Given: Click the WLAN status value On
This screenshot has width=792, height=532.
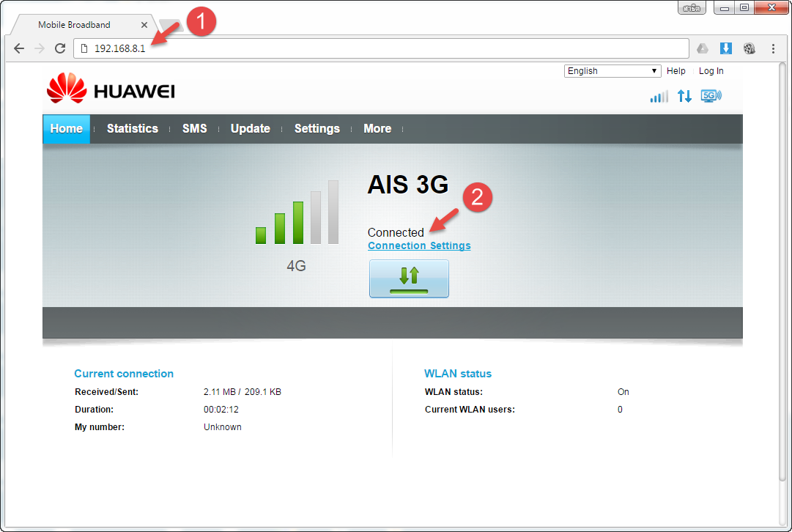Looking at the screenshot, I should [623, 392].
